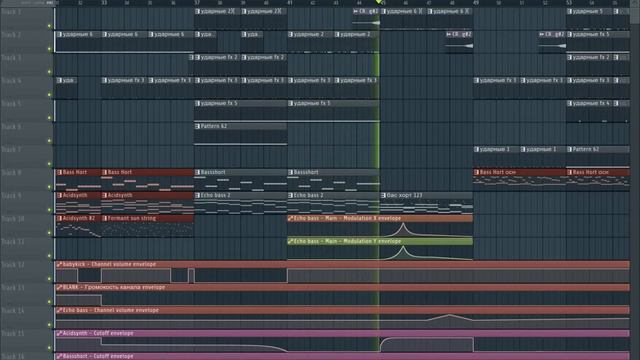Open the clip menu of Pattern 62 on Track 6
The height and width of the screenshot is (360, 640).
point(198,127)
